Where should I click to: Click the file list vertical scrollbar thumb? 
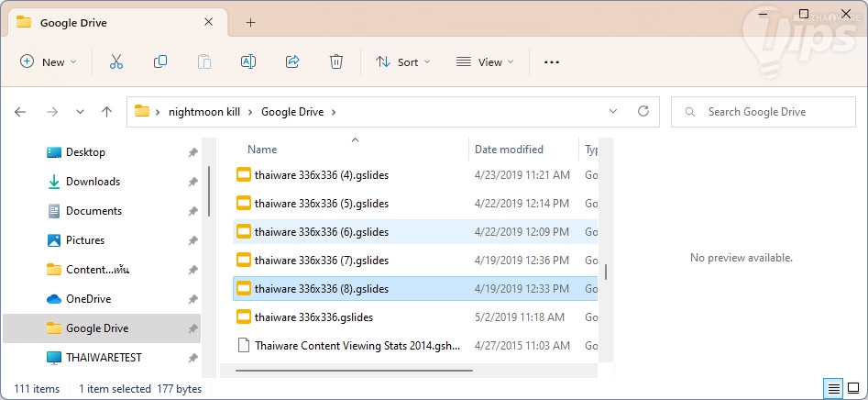click(x=606, y=272)
